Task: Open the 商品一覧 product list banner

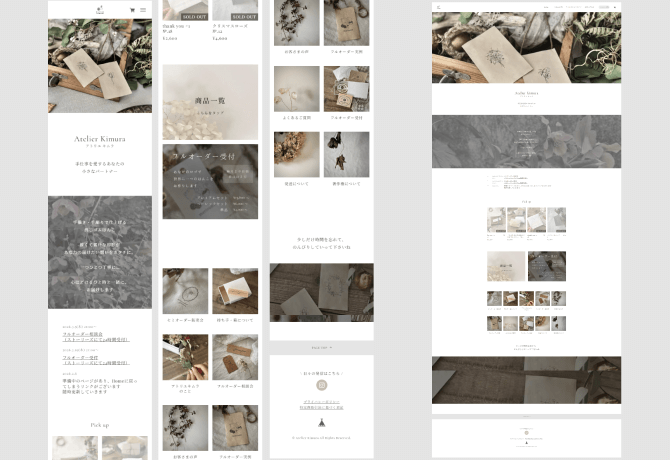Action: click(210, 102)
